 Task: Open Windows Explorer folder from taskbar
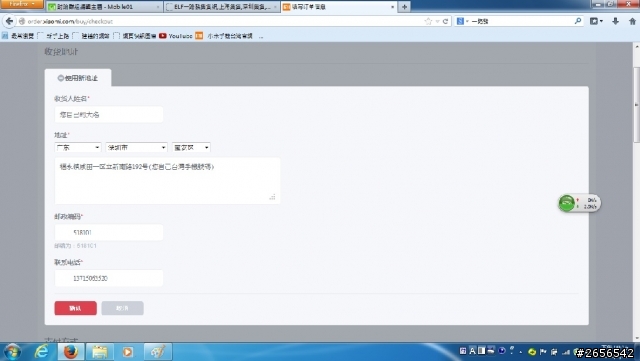tap(99, 352)
